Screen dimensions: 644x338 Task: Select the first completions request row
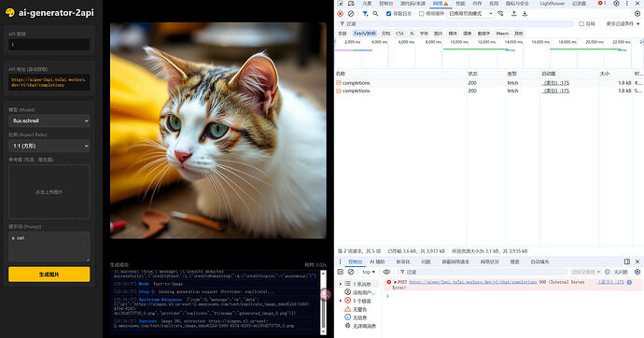tap(489, 83)
